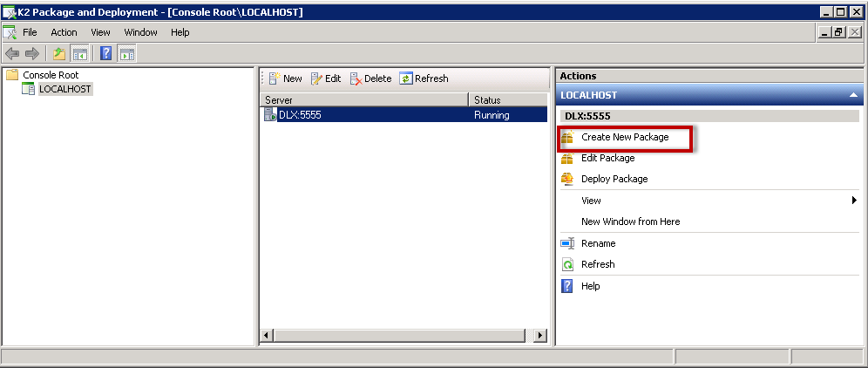The width and height of the screenshot is (868, 368).
Task: Click the Status column header
Action: click(508, 99)
